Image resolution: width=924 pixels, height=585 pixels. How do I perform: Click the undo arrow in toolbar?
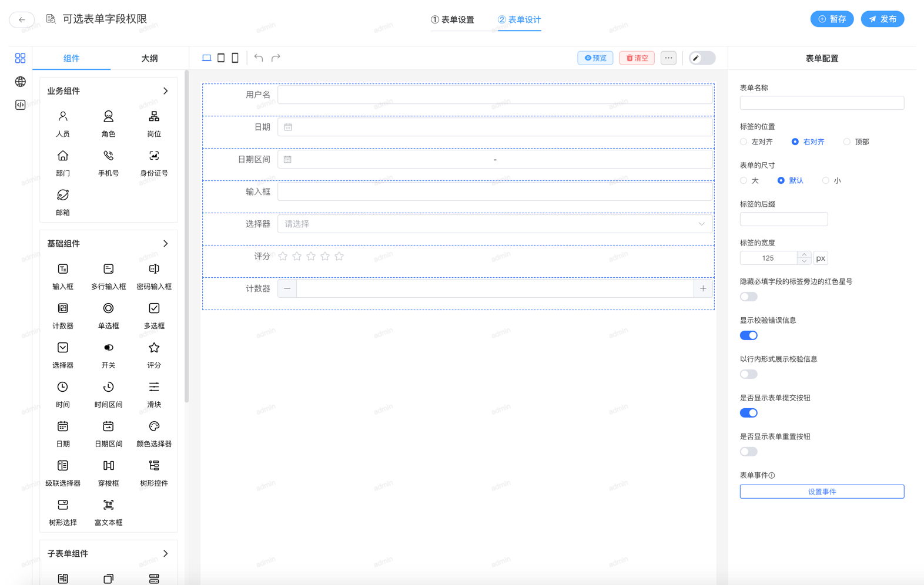coord(259,58)
